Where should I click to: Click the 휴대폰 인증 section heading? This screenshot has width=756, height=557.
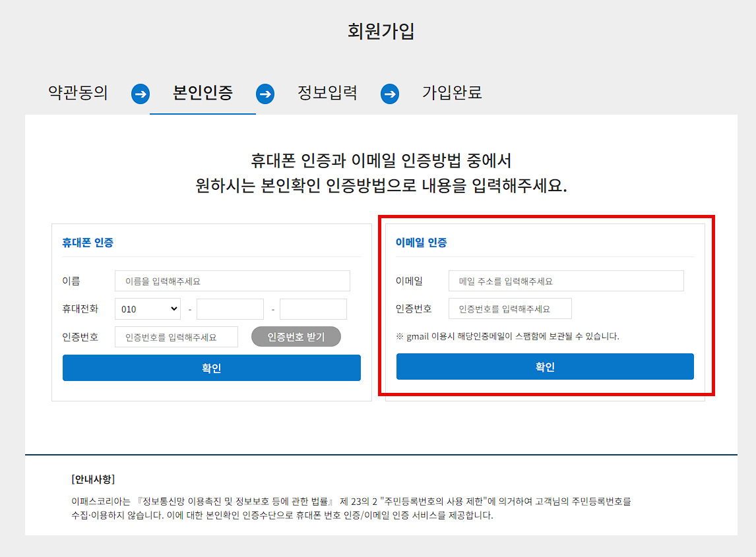coord(88,243)
